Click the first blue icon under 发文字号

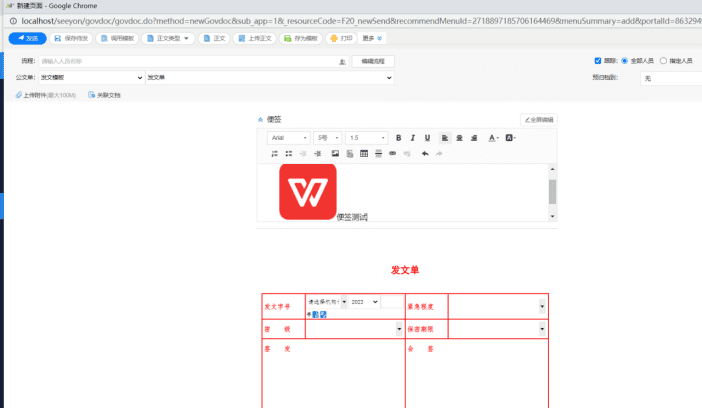coord(316,314)
